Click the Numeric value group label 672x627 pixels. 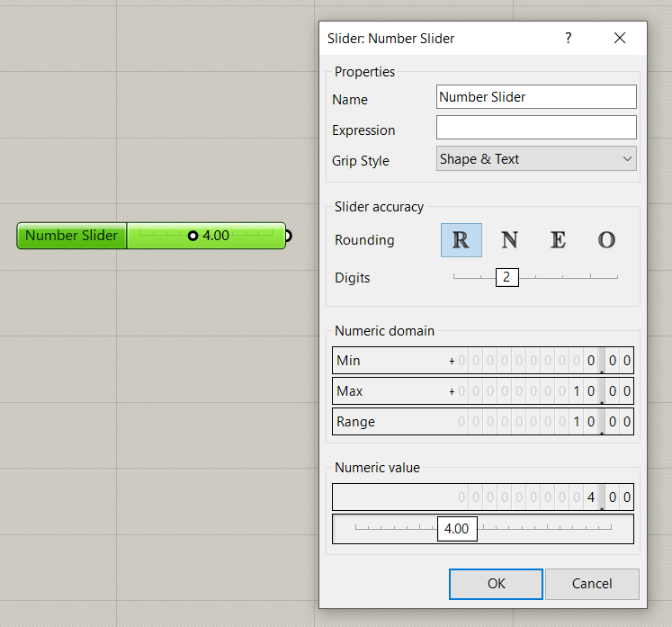[377, 468]
